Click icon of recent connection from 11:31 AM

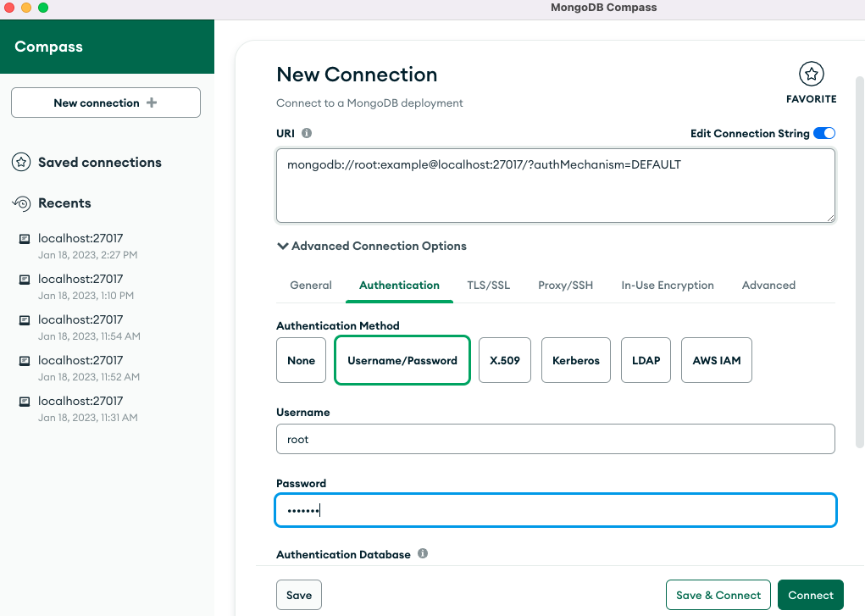[25, 402]
